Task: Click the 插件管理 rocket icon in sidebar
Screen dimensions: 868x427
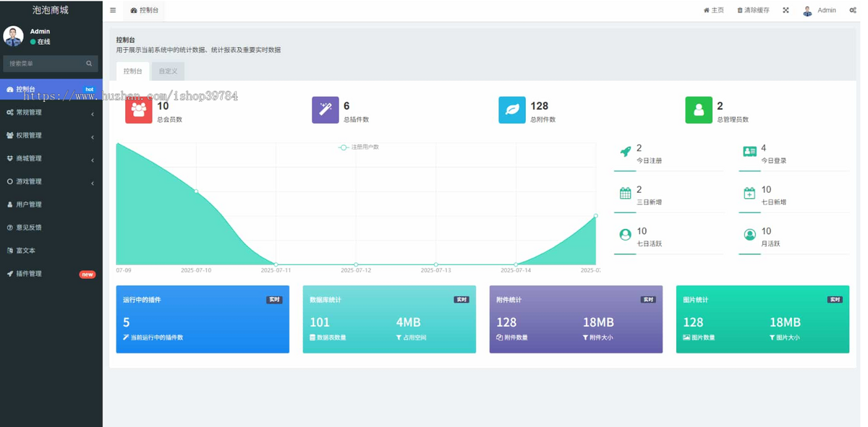Action: point(10,274)
